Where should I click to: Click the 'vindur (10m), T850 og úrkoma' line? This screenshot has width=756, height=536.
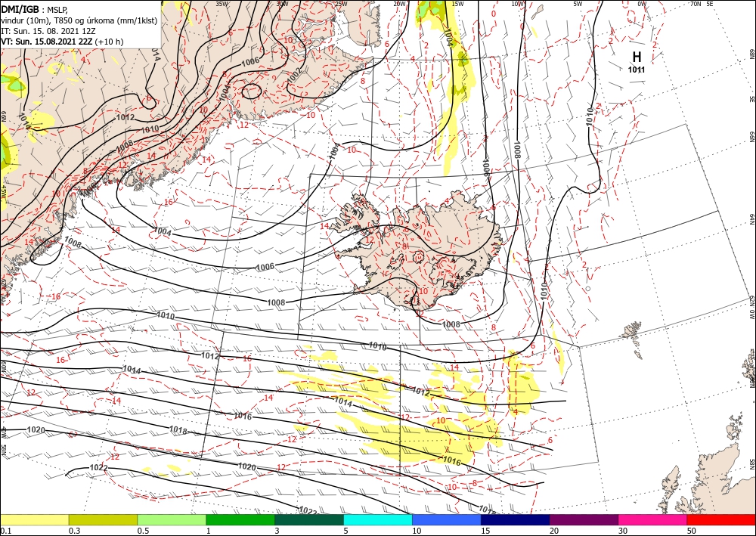pos(79,20)
